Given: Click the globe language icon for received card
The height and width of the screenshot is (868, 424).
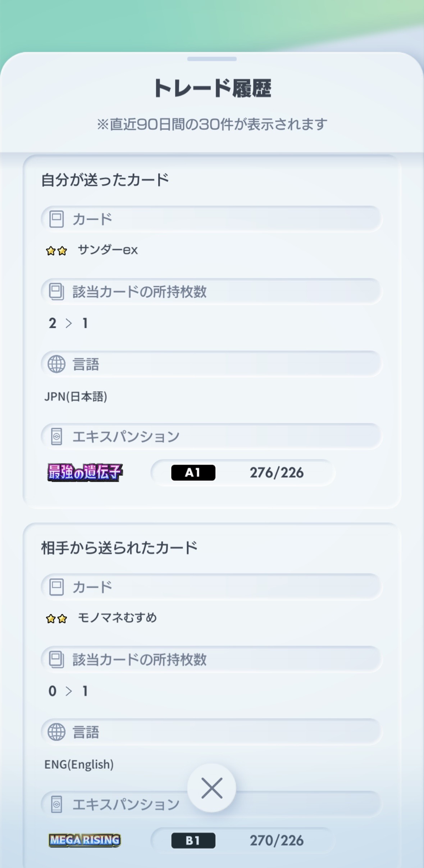Looking at the screenshot, I should pos(56,732).
